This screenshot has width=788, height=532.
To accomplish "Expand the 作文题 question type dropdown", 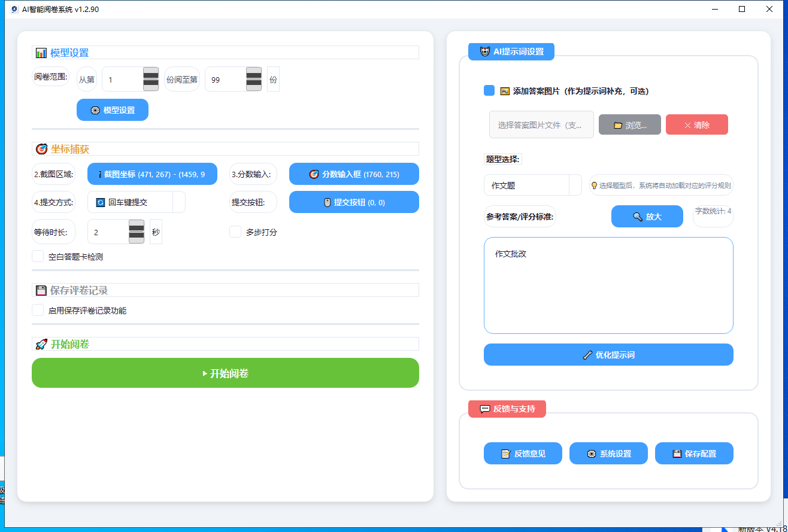I will (575, 186).
